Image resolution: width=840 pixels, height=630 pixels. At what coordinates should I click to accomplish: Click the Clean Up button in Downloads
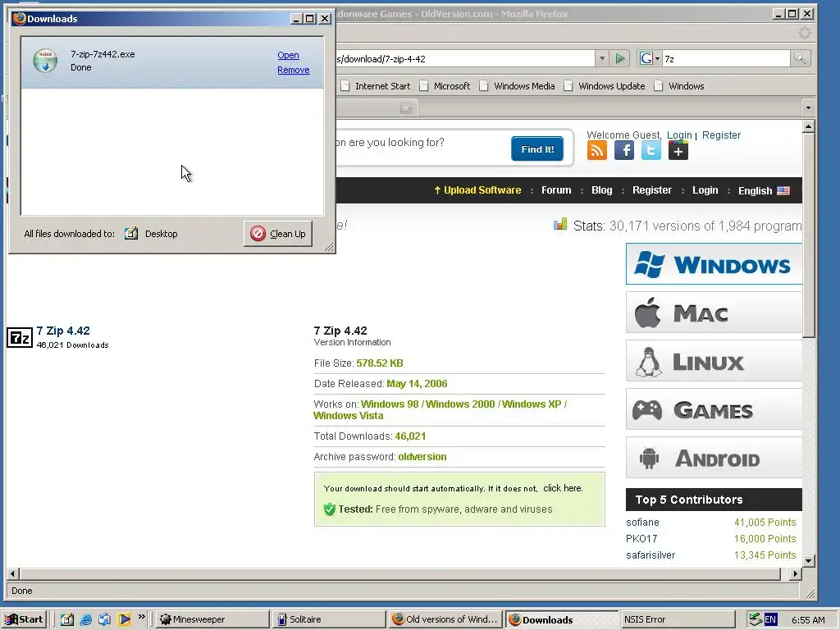pyautogui.click(x=278, y=234)
